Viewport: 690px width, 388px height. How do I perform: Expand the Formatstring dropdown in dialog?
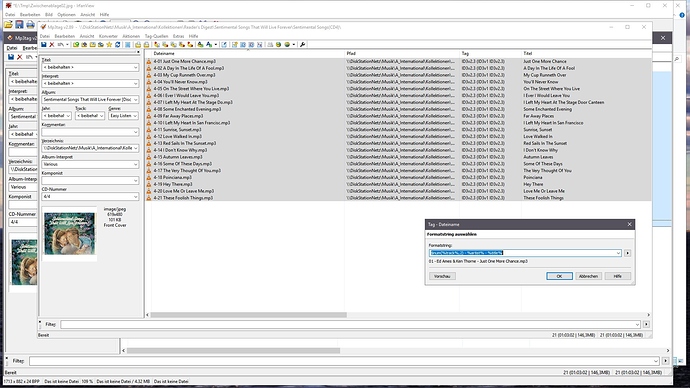click(618, 253)
